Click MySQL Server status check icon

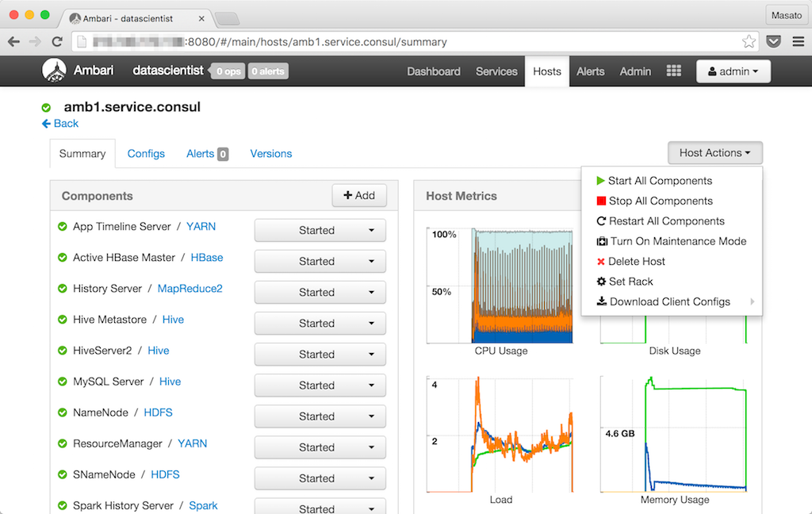(63, 382)
